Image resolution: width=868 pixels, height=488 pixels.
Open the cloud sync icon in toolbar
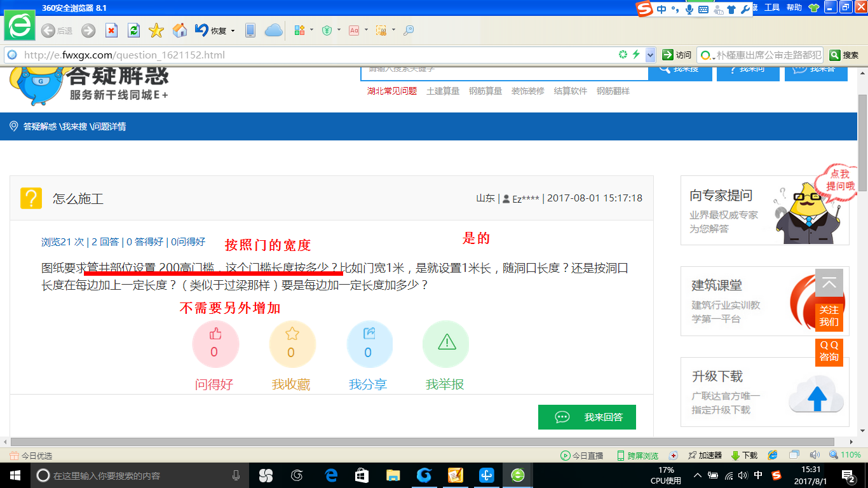point(273,30)
